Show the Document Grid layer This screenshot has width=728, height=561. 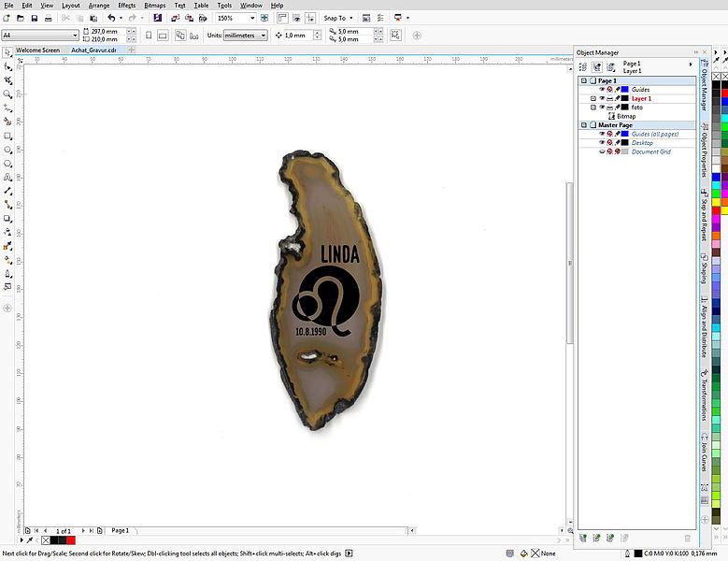[x=602, y=151]
